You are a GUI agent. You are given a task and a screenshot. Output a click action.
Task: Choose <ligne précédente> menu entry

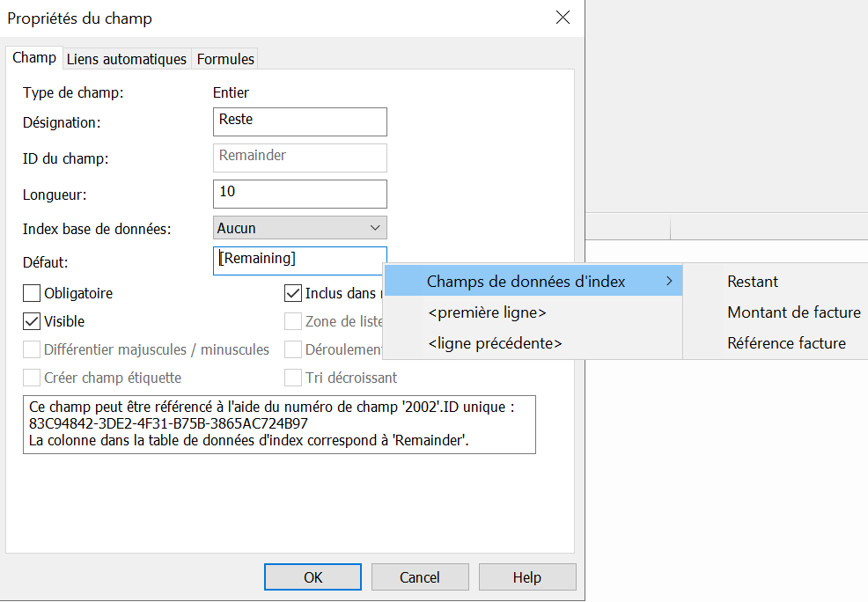point(495,343)
